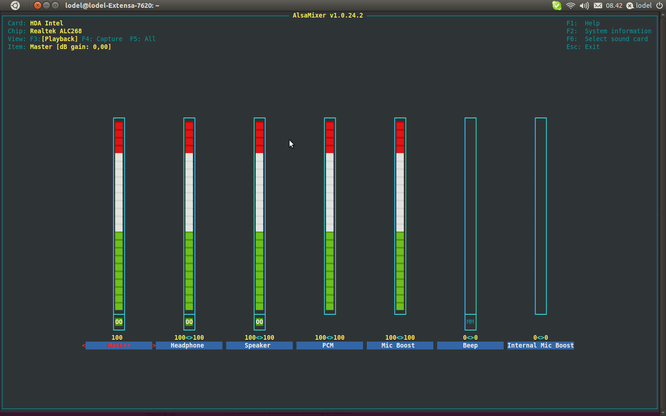Toggle the Master mute indicator OO
Viewport: 666px width, 416px height.
pyautogui.click(x=119, y=322)
